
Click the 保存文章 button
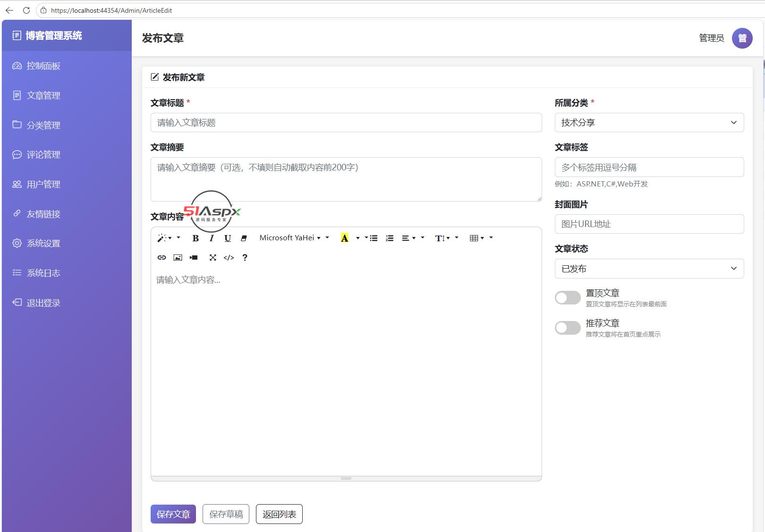[x=173, y=514]
